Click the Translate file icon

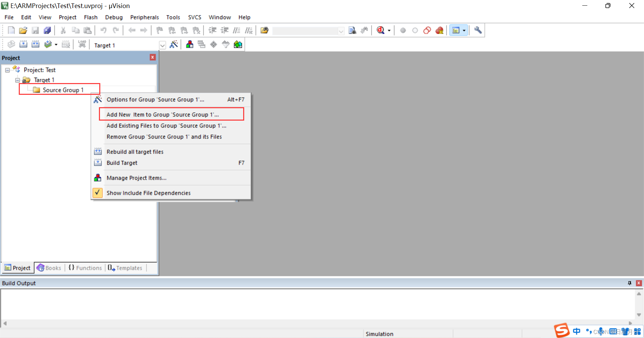(11, 44)
